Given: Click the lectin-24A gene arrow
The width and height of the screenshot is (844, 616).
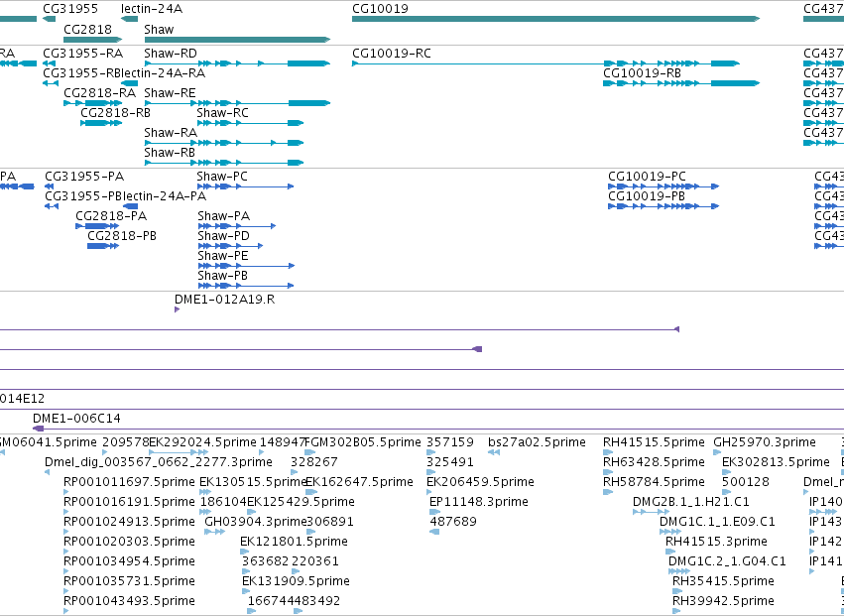Looking at the screenshot, I should 129,19.
